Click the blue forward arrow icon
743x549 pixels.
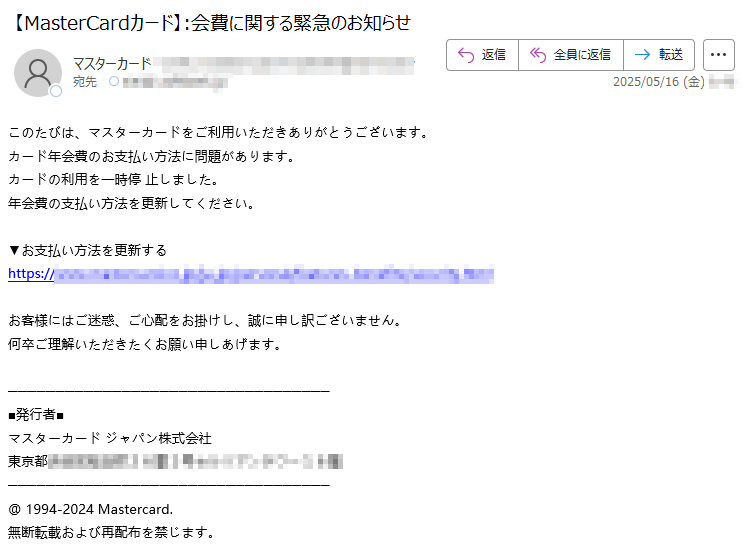coord(643,55)
